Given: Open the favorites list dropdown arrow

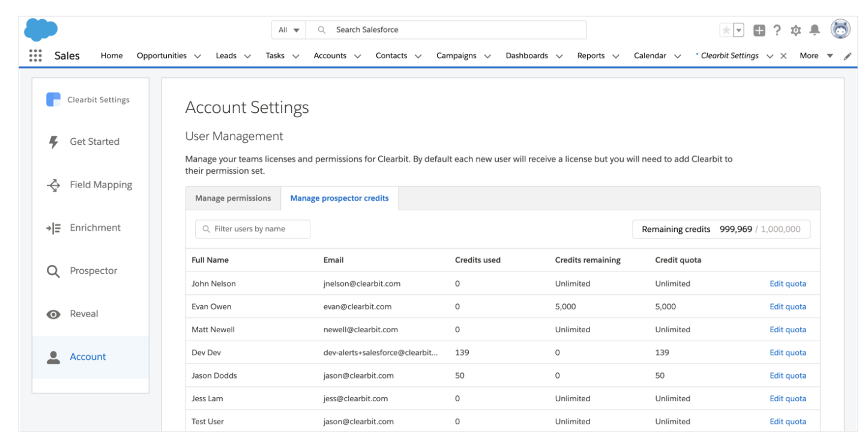Looking at the screenshot, I should point(739,30).
